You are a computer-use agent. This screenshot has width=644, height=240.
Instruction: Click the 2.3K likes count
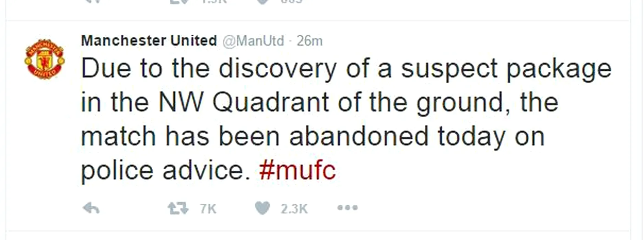(294, 208)
